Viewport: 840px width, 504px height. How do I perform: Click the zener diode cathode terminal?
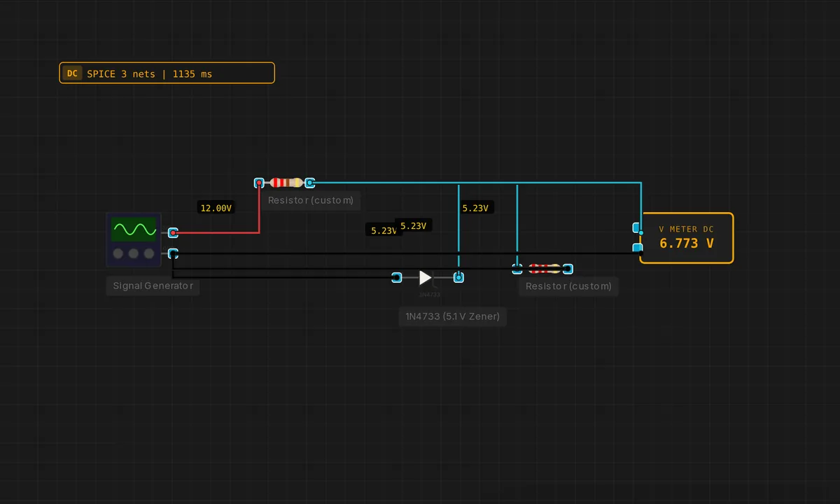(x=458, y=278)
